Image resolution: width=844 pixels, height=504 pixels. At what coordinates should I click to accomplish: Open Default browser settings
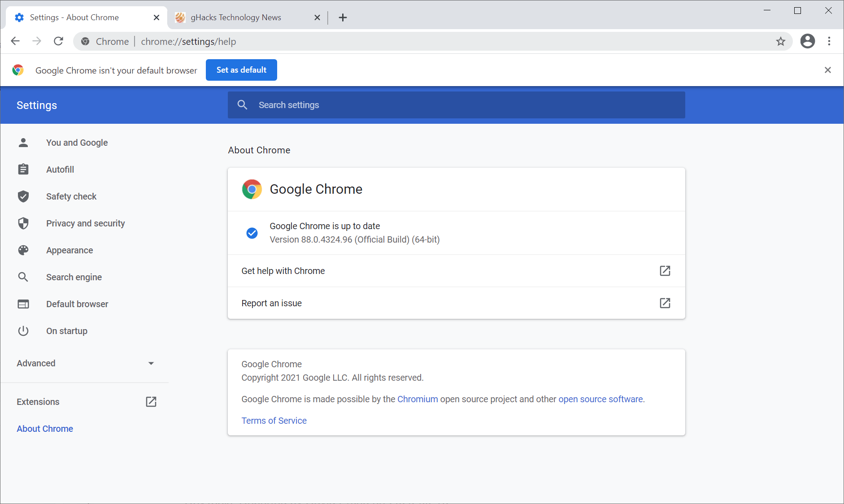tap(77, 304)
